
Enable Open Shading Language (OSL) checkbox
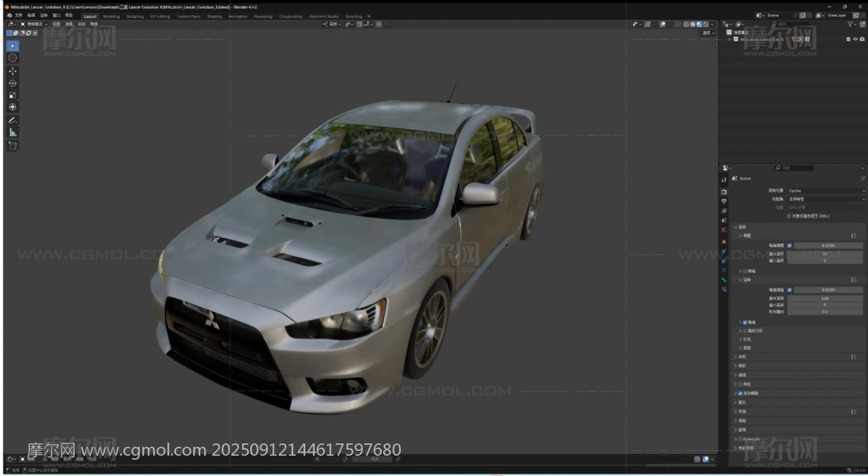point(789,216)
